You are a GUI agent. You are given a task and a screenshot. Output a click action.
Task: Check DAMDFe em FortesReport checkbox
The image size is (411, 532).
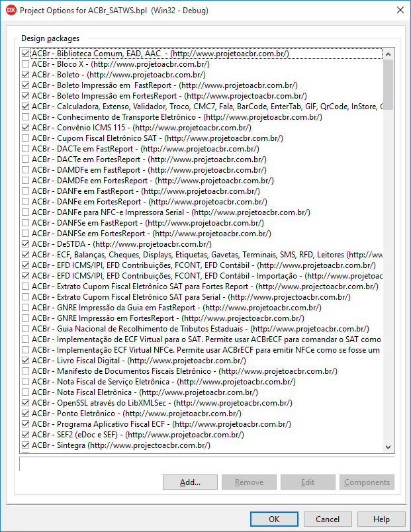(x=25, y=181)
